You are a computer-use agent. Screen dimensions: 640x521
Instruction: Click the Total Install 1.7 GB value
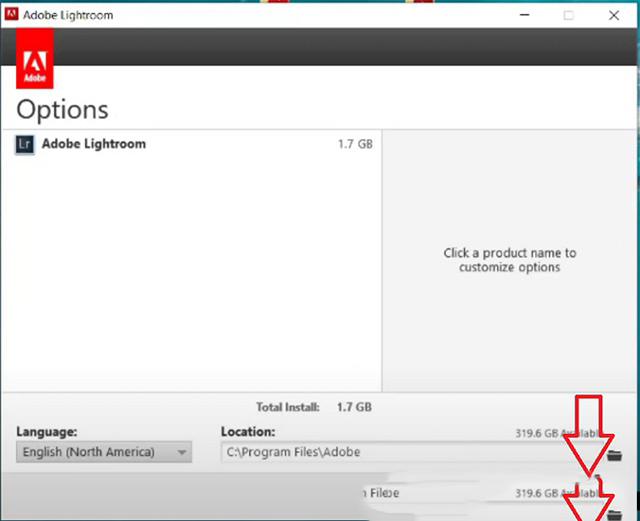point(354,407)
